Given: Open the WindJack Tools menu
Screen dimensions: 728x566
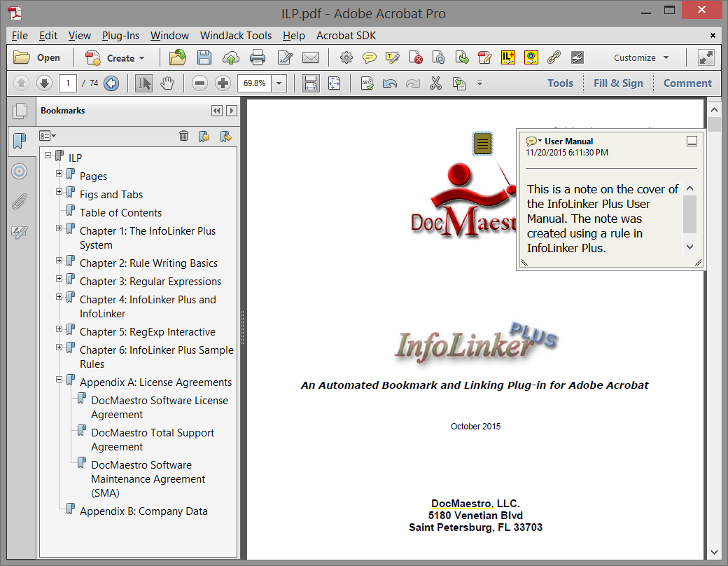Looking at the screenshot, I should pyautogui.click(x=235, y=36).
